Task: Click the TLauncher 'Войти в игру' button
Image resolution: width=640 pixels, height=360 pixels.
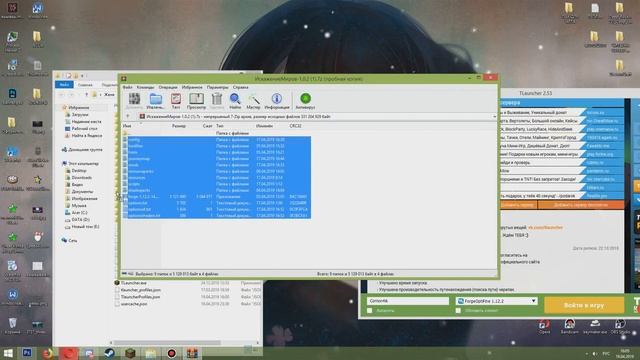Action: pyautogui.click(x=584, y=305)
